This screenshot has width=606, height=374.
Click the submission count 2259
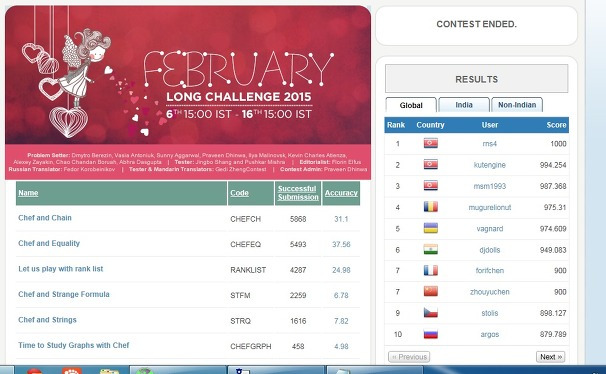click(x=298, y=296)
